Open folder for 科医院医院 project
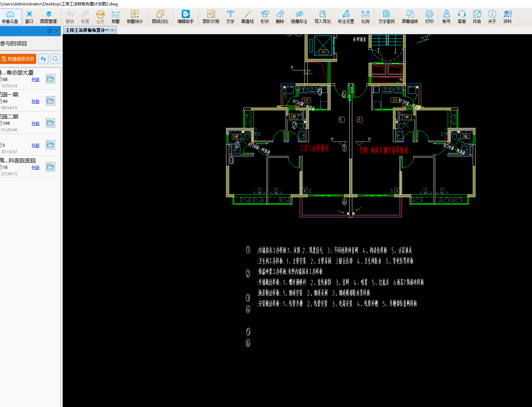Viewport: 532px width, 407px height. [50, 167]
